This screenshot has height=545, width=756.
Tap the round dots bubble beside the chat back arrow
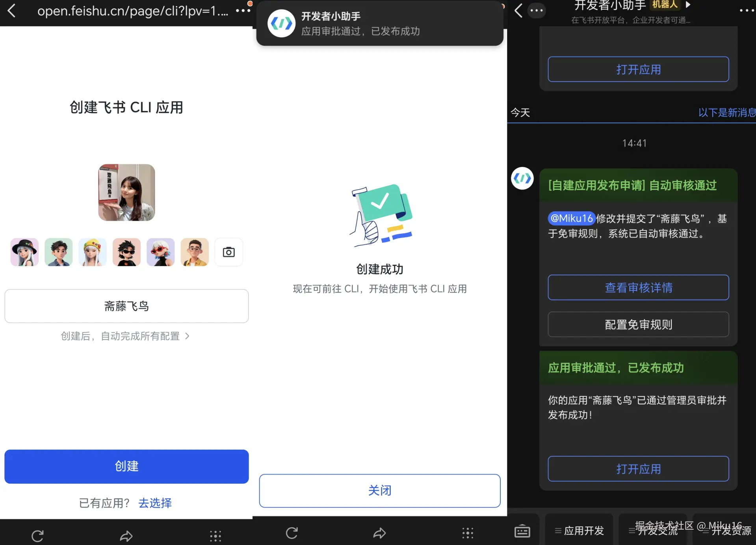(x=537, y=11)
